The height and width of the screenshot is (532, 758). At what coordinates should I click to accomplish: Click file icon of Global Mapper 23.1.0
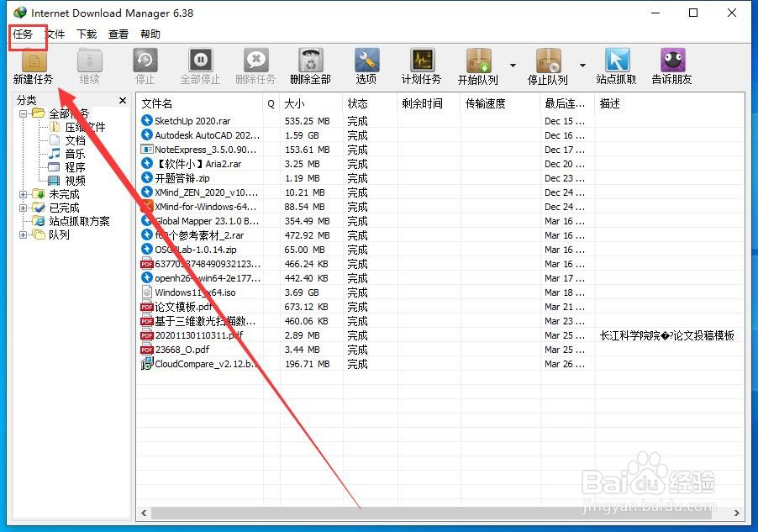(x=146, y=221)
